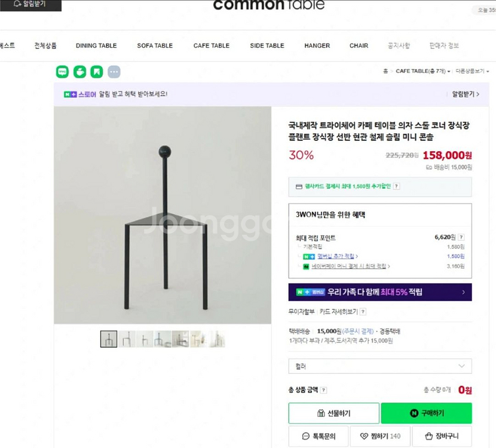This screenshot has width=496, height=448.
Task: Open the DINING TABLE menu category
Action: point(96,45)
